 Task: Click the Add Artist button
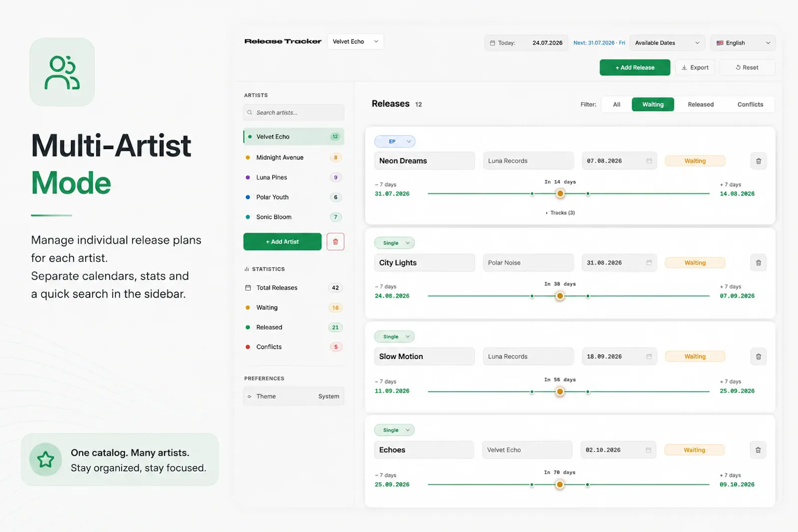click(282, 242)
